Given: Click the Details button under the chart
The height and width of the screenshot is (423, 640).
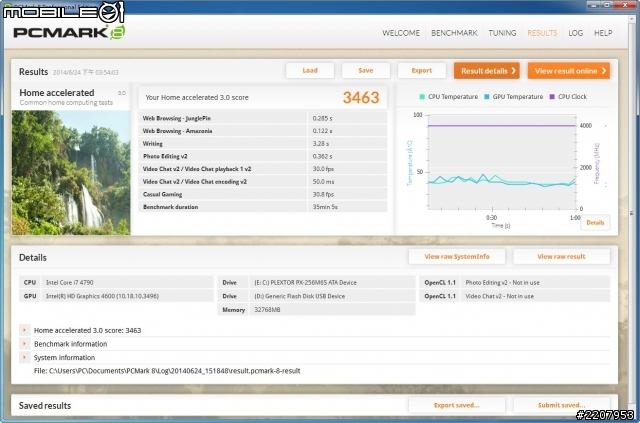Looking at the screenshot, I should click(595, 223).
